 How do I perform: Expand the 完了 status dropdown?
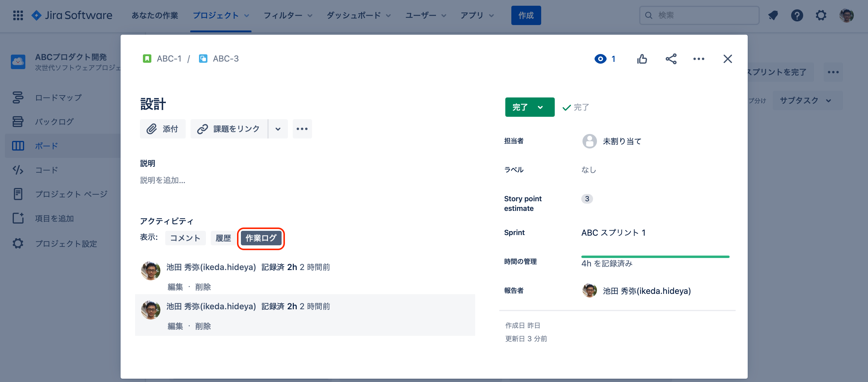(x=529, y=107)
